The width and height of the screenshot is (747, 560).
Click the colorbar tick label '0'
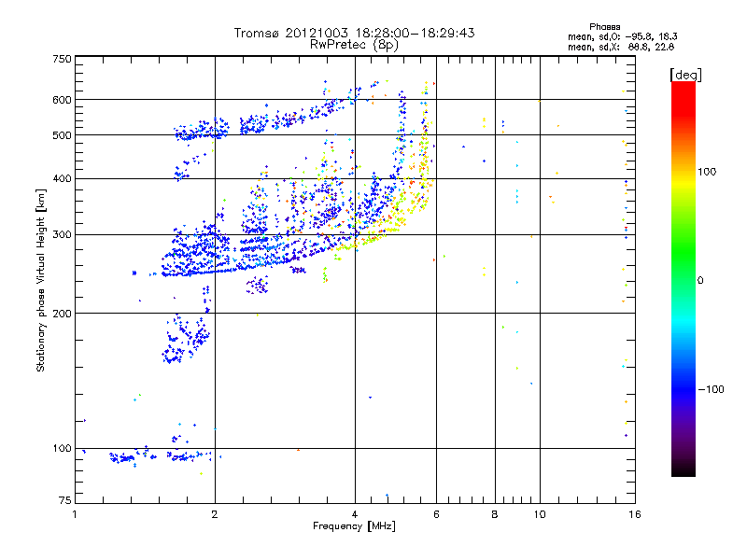pyautogui.click(x=700, y=281)
